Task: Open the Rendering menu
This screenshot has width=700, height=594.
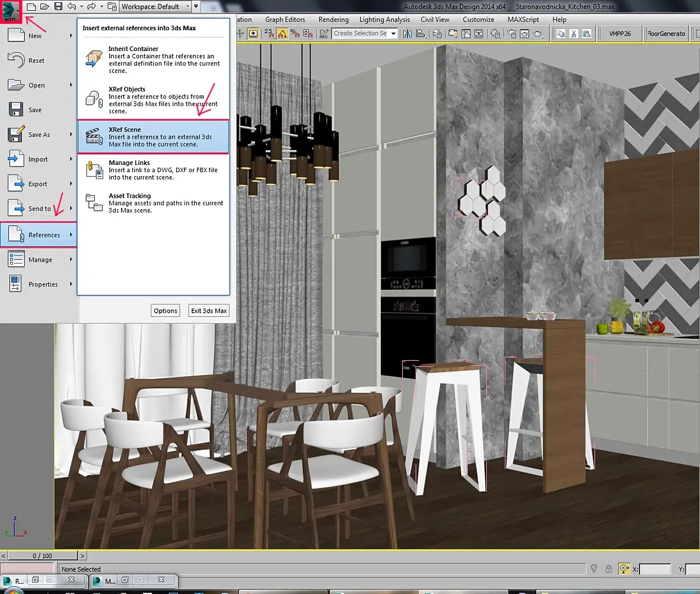Action: 333,20
